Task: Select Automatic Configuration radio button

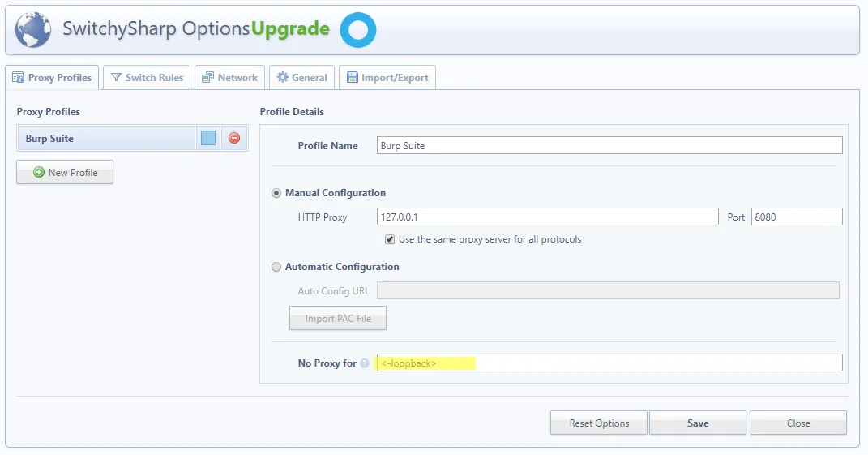Action: [276, 267]
